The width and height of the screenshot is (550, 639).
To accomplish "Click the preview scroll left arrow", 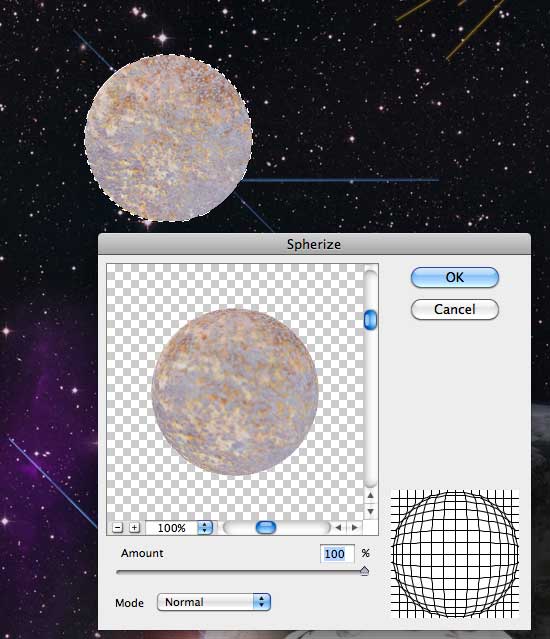I will 338,527.
